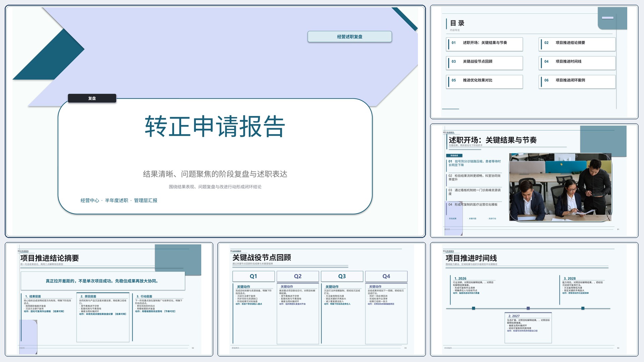This screenshot has width=644, height=362.
Task: Click the title text 转正申请报告
Action: tap(215, 126)
